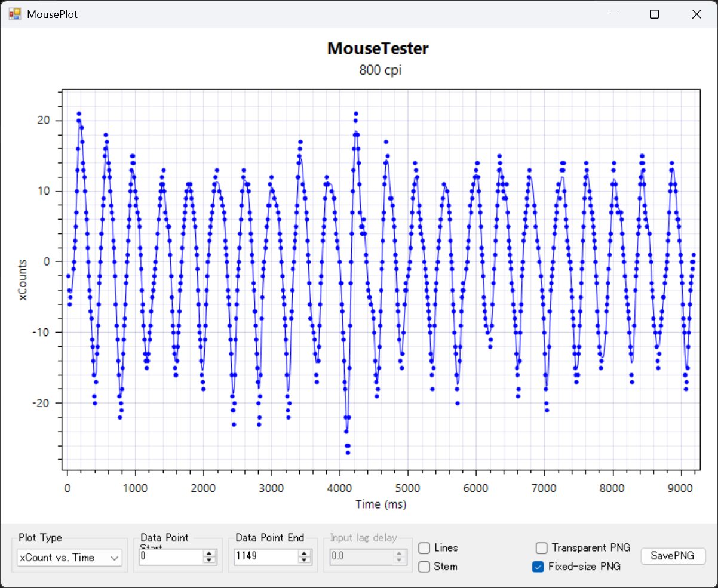Open the Plot Type dropdown

click(x=69, y=557)
